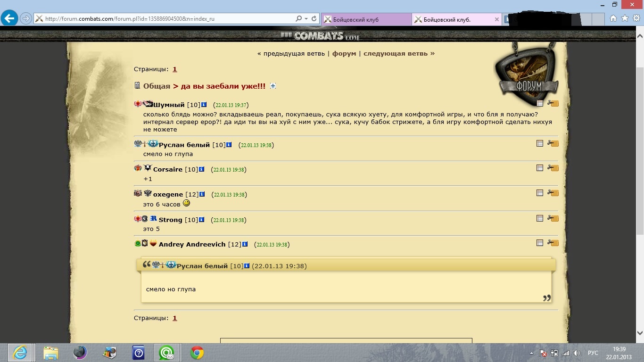Open oxegene's profile name
The height and width of the screenshot is (362, 644).
(168, 194)
